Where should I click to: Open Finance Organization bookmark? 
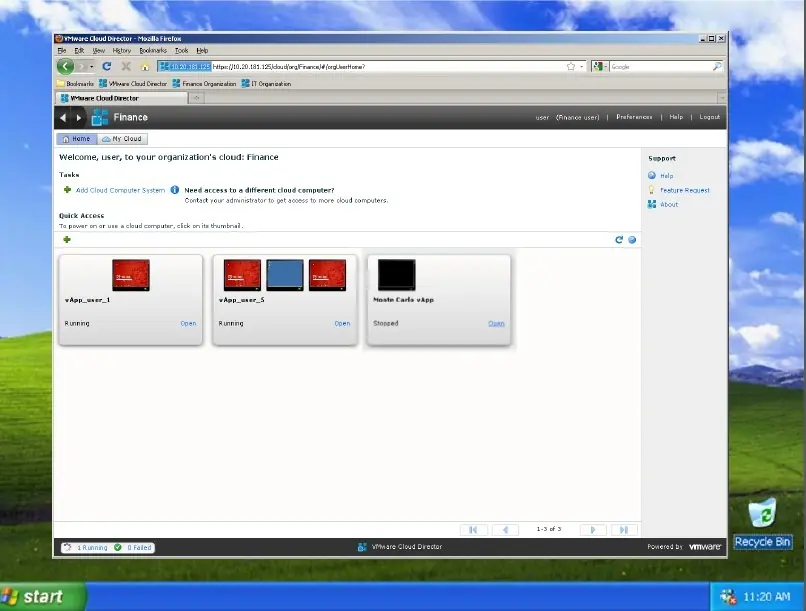pos(205,83)
